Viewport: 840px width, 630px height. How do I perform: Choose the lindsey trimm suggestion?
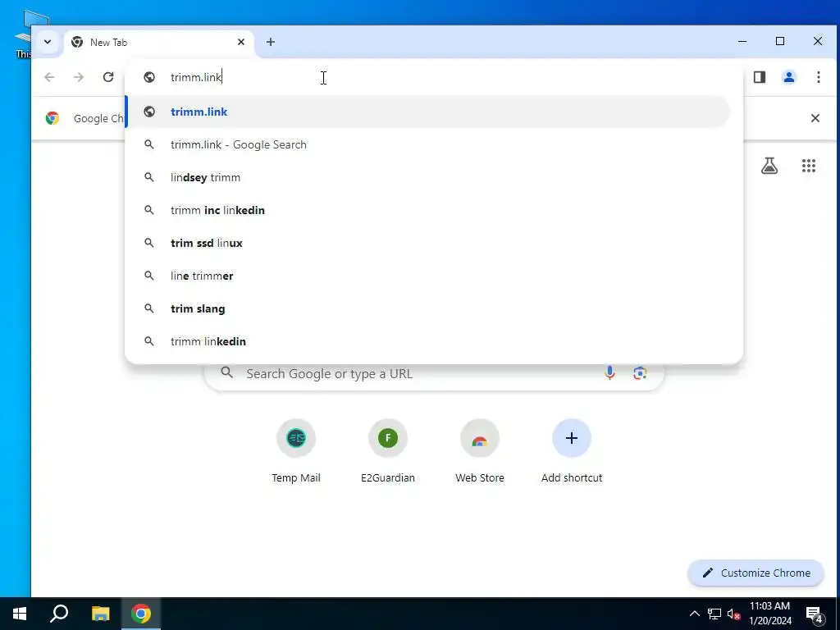[428, 177]
